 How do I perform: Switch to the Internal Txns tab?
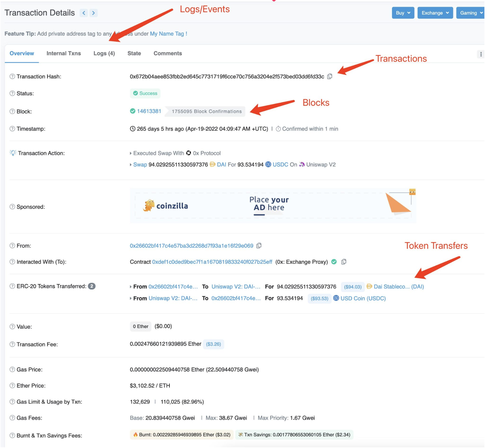[64, 54]
